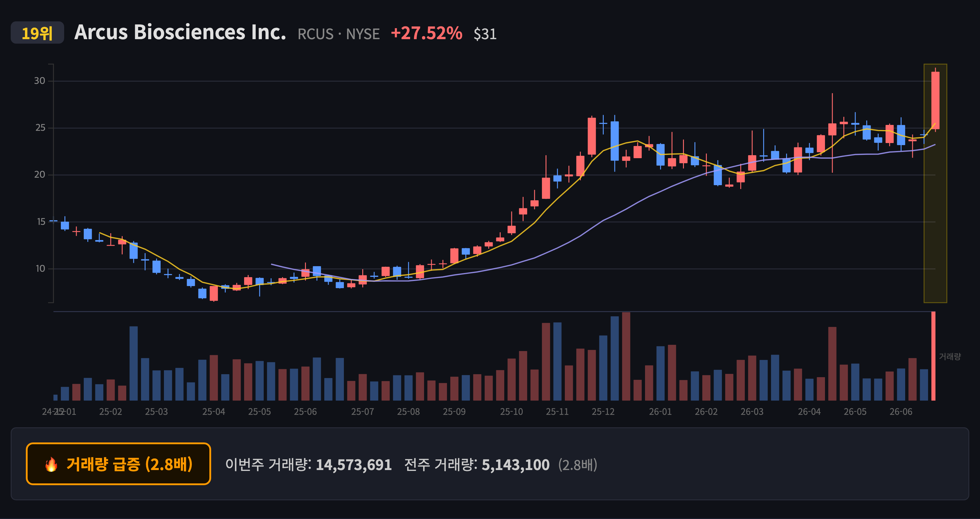Click the gray (2.8배) ratio after 5,143,100
The image size is (980, 519).
(x=578, y=465)
